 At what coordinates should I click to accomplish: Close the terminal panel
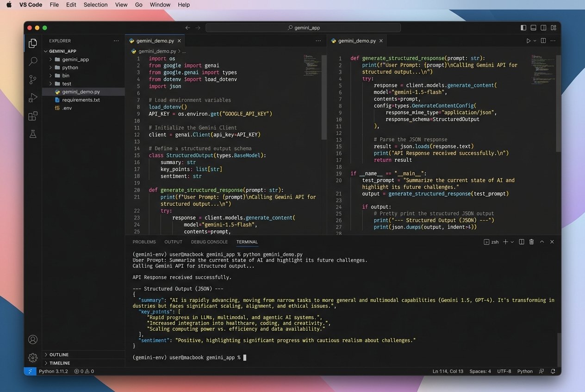coord(552,242)
